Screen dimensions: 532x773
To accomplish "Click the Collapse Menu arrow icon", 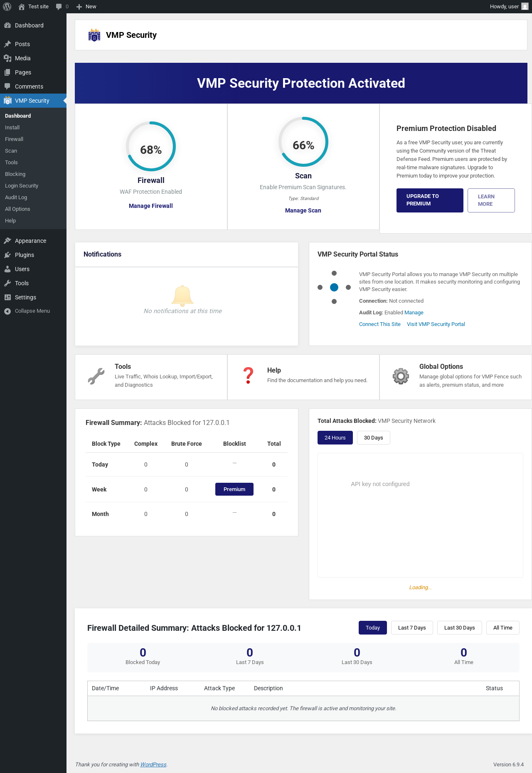I will (x=7, y=311).
